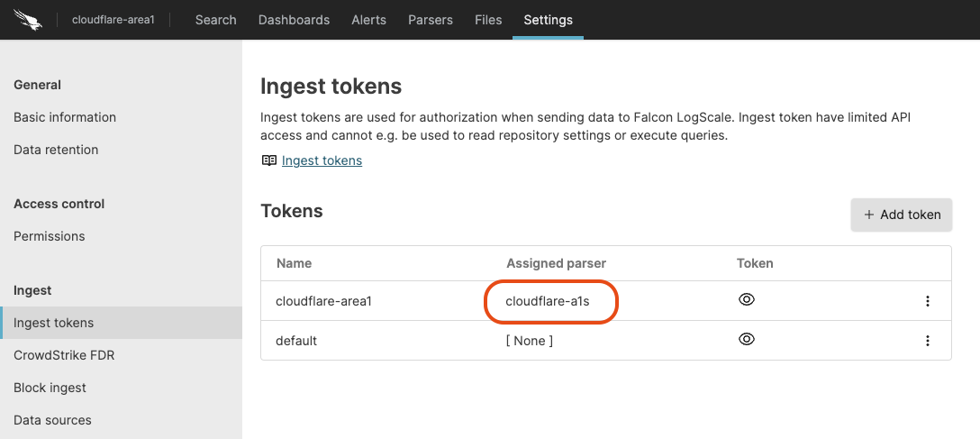Select the Files tab
The width and height of the screenshot is (980, 439).
488,20
